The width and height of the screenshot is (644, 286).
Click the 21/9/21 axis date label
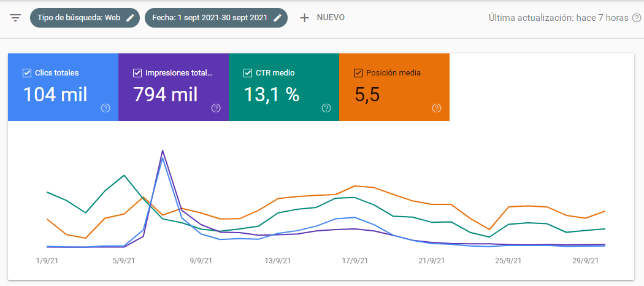[432, 260]
